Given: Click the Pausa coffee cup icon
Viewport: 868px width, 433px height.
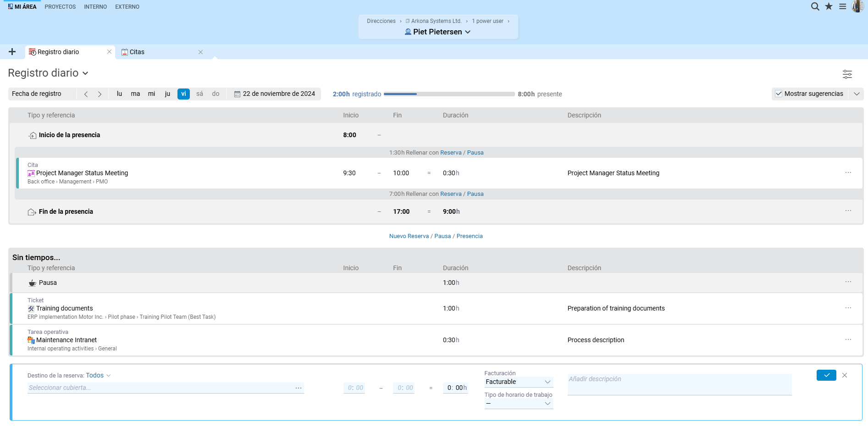Looking at the screenshot, I should (x=32, y=283).
